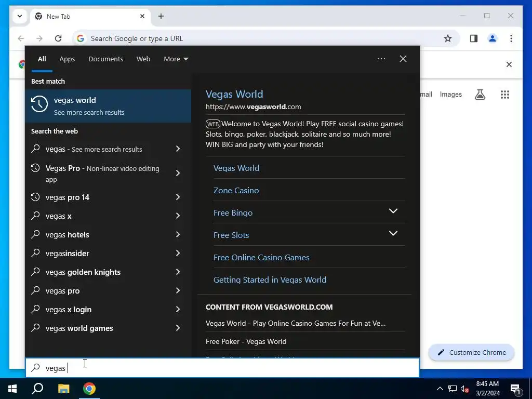Open the Free Poker - Vegas World result
Screen dimensions: 532x399
point(246,341)
